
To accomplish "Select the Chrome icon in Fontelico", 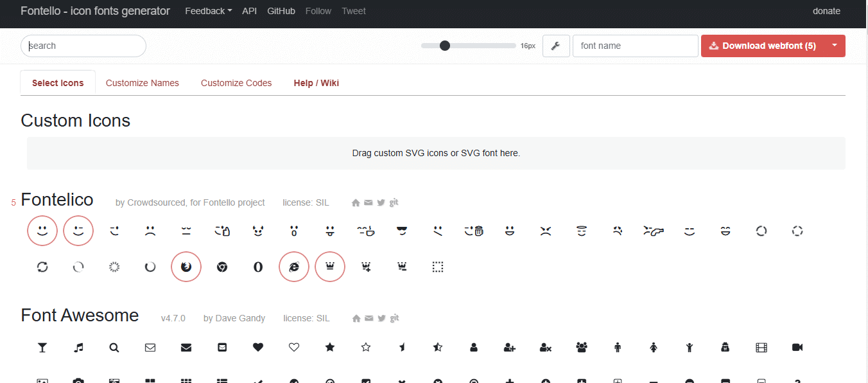I will (x=222, y=267).
